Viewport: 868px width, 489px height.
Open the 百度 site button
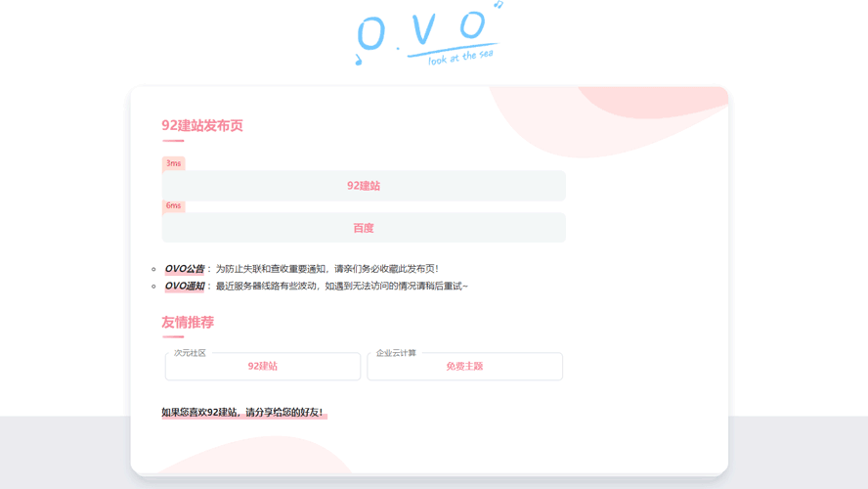[364, 228]
